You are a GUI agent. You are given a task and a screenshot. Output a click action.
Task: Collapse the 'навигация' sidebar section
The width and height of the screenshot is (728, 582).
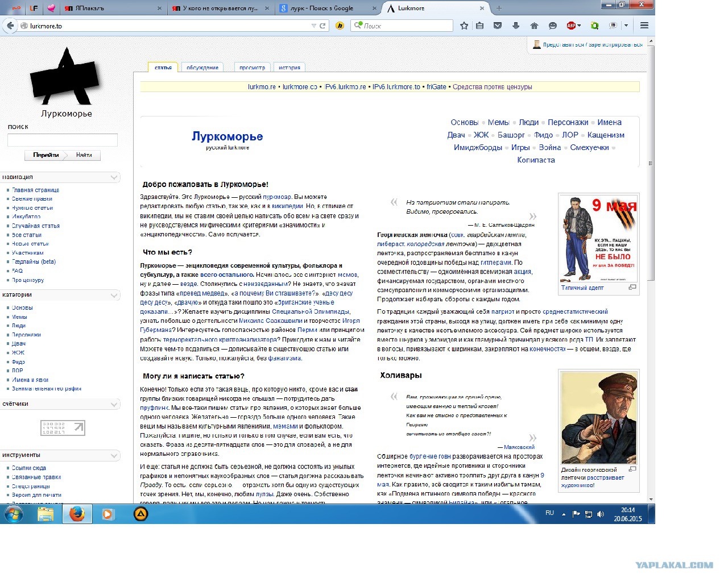pos(114,177)
